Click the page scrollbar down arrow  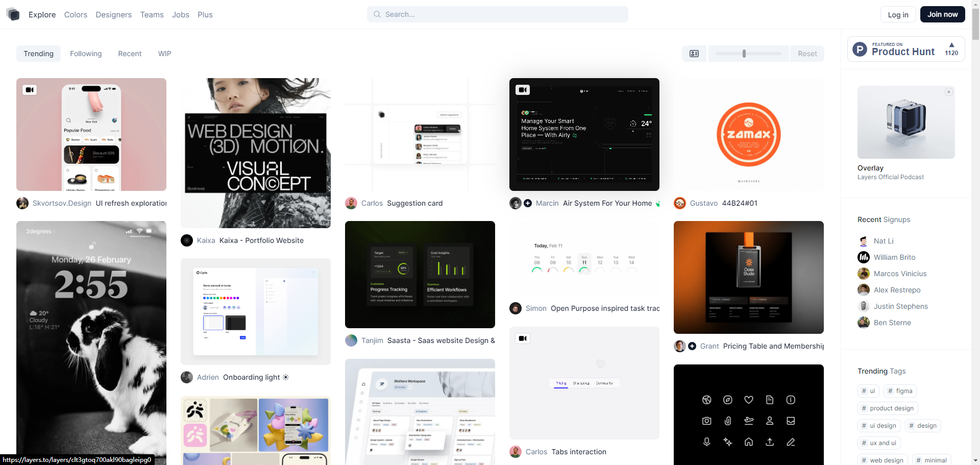pyautogui.click(x=975, y=460)
